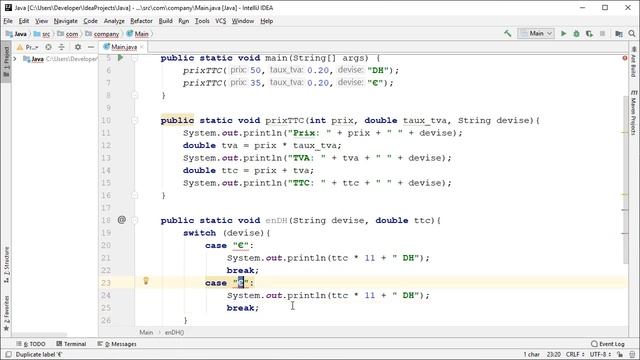Hide the Project panel with the minus icon

click(91, 47)
